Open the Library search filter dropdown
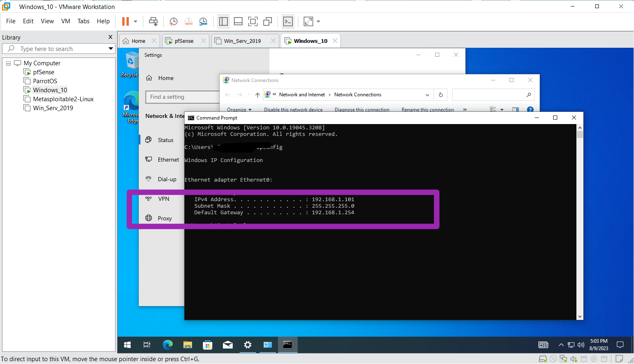The width and height of the screenshot is (634, 364). pos(111,49)
